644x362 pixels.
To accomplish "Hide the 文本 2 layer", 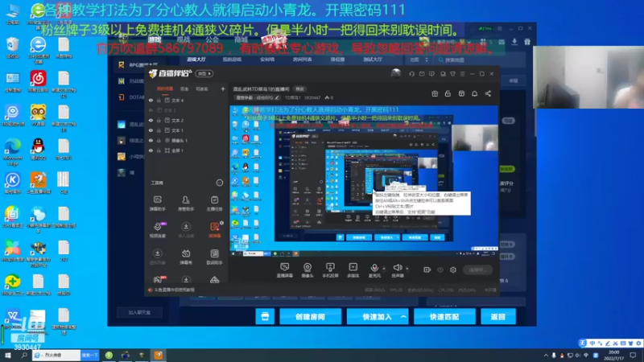I will click(x=151, y=120).
